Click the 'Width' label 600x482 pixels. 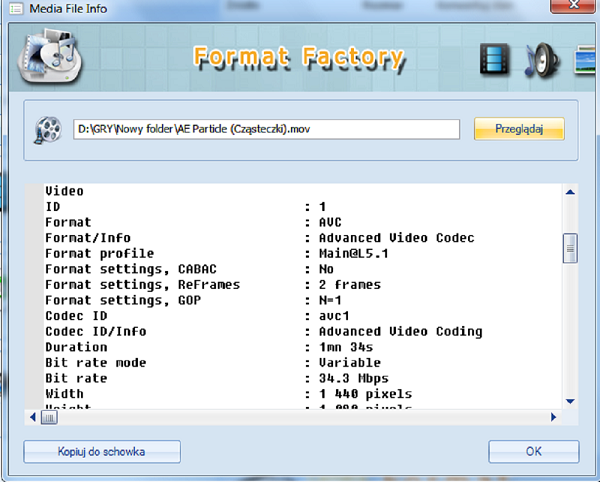click(x=64, y=394)
